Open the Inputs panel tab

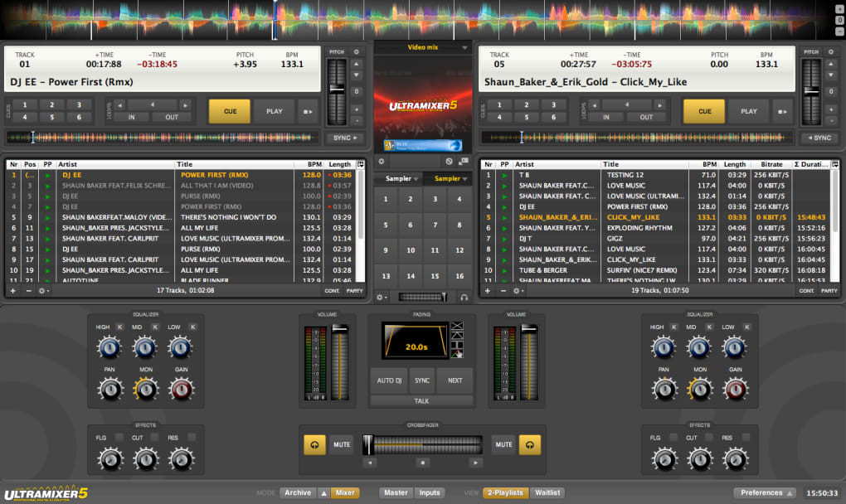[x=430, y=492]
